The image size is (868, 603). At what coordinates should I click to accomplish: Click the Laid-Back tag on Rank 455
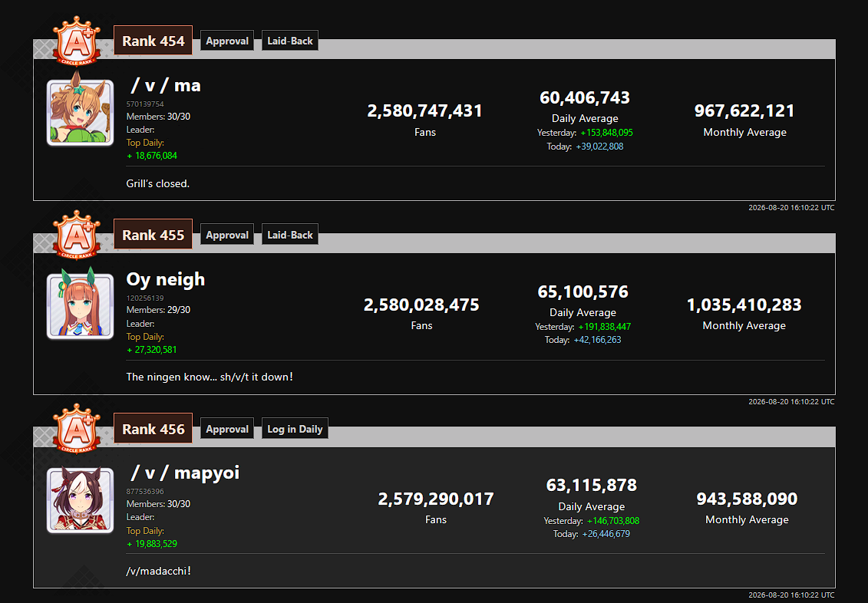290,235
